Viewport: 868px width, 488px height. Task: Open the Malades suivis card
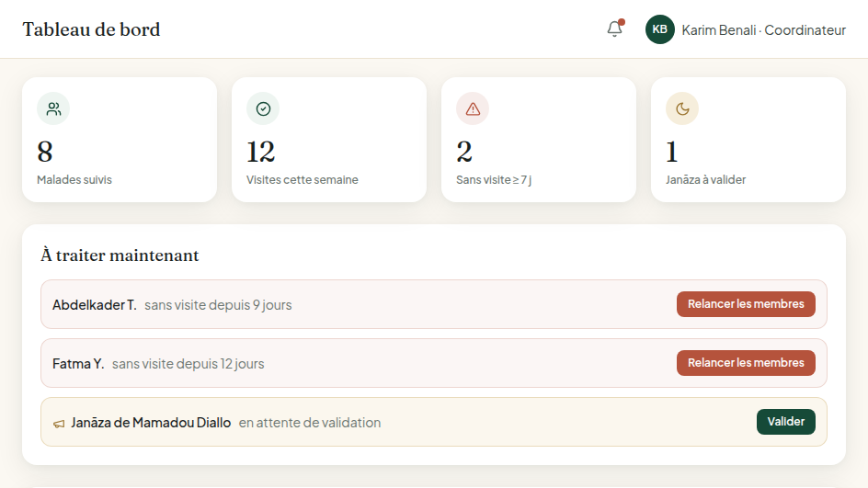120,140
